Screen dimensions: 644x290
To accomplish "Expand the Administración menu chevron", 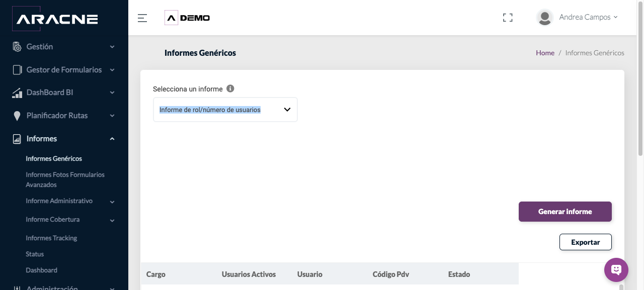I will [112, 288].
